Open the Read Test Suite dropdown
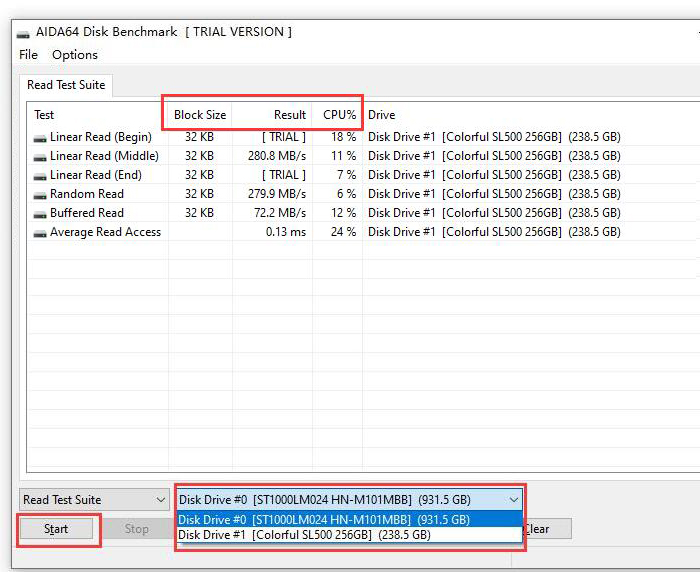The width and height of the screenshot is (700, 572). [x=95, y=500]
